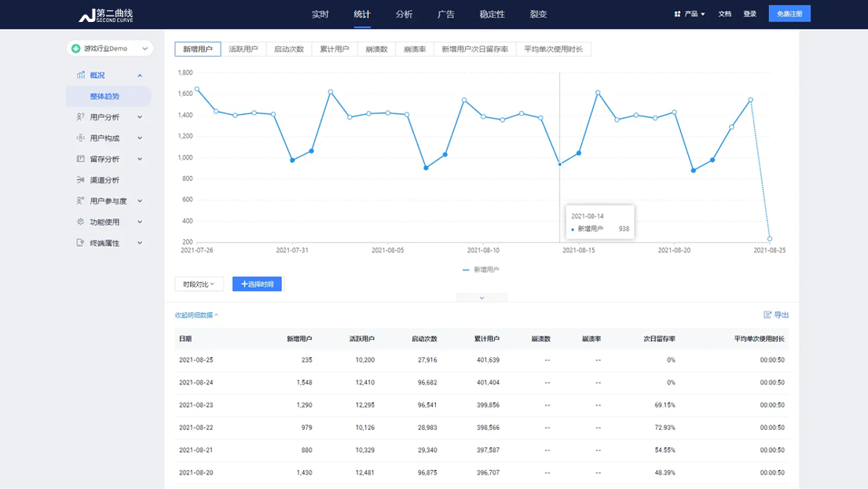Screen dimensions: 868x489
Task: Open the 时段对比 dropdown
Action: click(199, 284)
